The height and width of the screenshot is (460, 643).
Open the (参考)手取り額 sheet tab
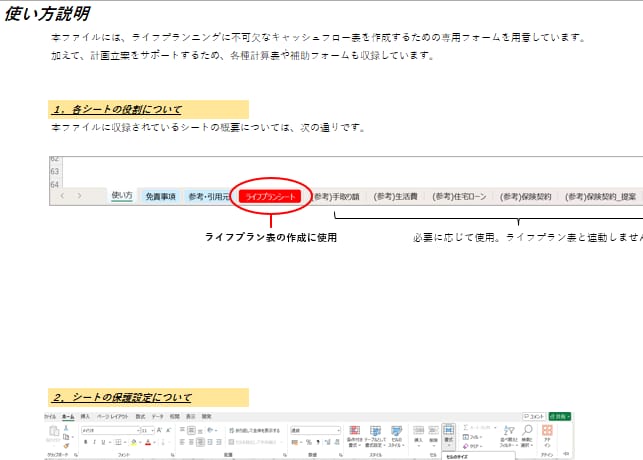337,197
